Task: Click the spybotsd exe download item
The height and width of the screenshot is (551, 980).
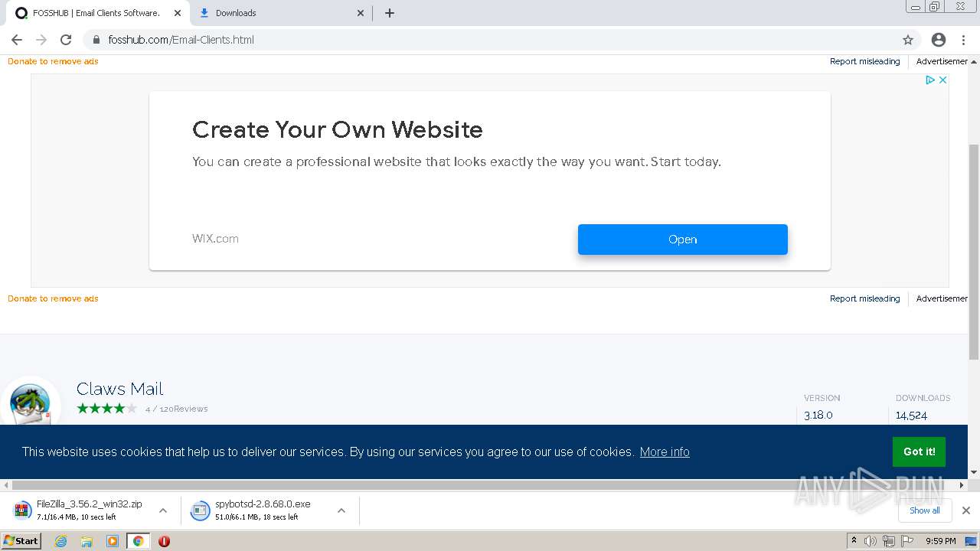Action: pyautogui.click(x=260, y=510)
